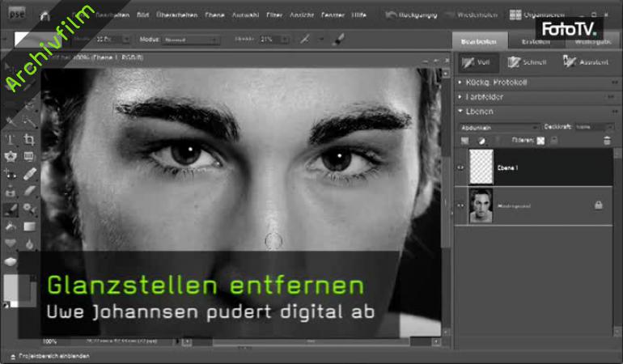This screenshot has width=623, height=364.
Task: Open Ebenen panel menu icon
Action: click(615, 112)
